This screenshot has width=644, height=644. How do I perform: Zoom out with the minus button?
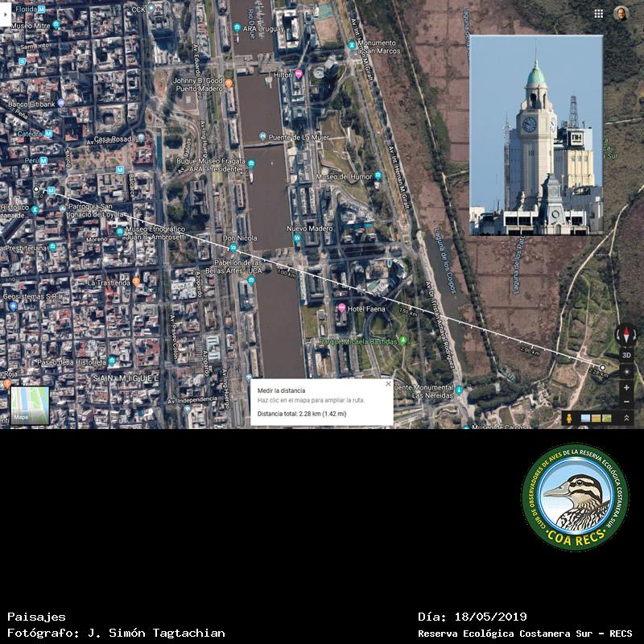click(x=626, y=402)
